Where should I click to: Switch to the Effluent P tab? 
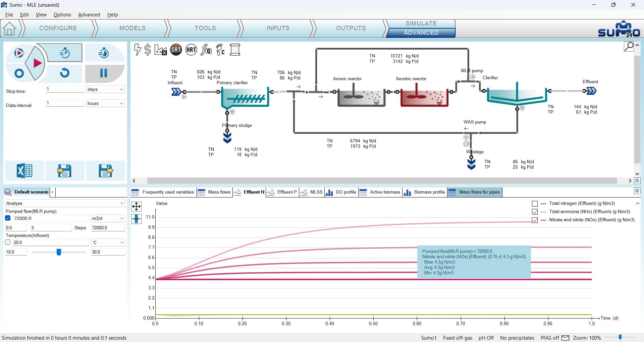[x=282, y=192]
